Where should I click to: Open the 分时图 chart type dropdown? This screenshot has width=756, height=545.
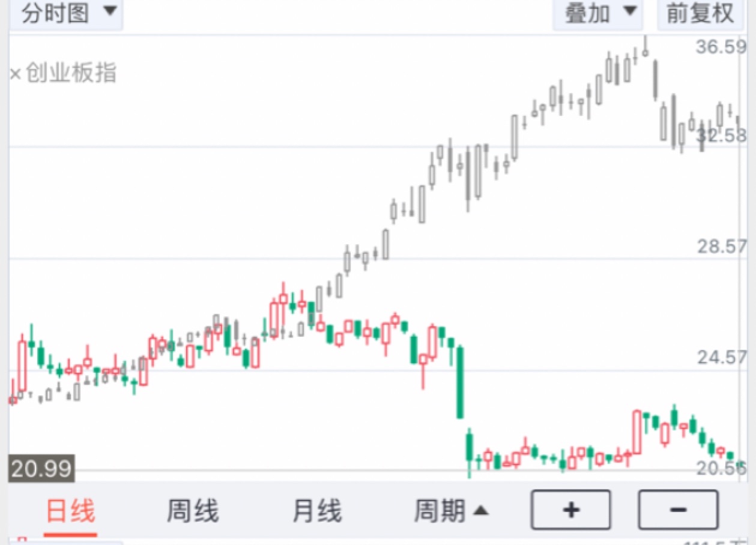[66, 13]
